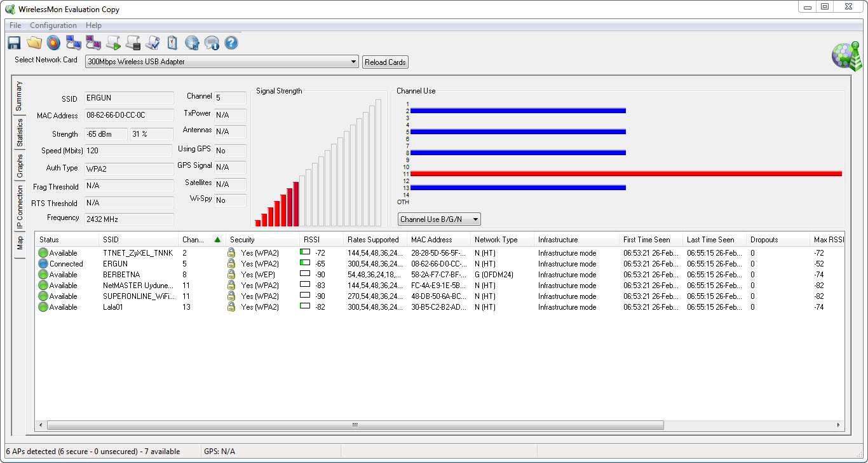The image size is (868, 463).
Task: Click the MAC Address field 08-62-66-D0-CC-0C
Action: click(x=129, y=115)
